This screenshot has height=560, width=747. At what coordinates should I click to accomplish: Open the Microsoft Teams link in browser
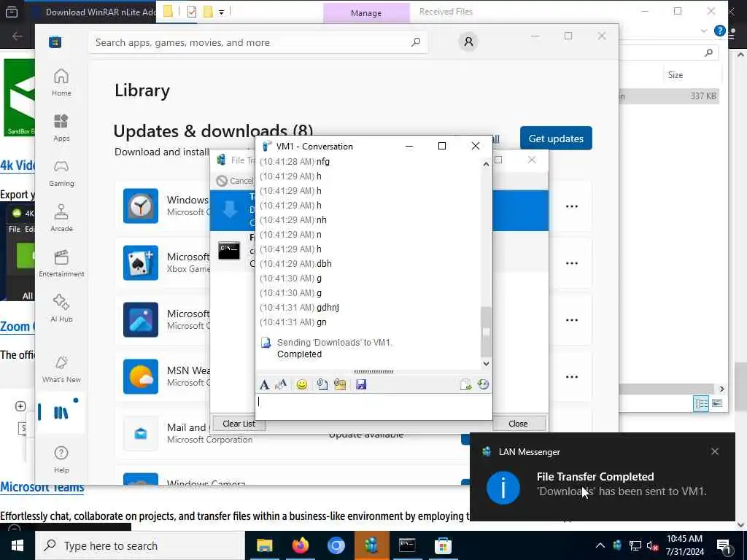coord(42,486)
